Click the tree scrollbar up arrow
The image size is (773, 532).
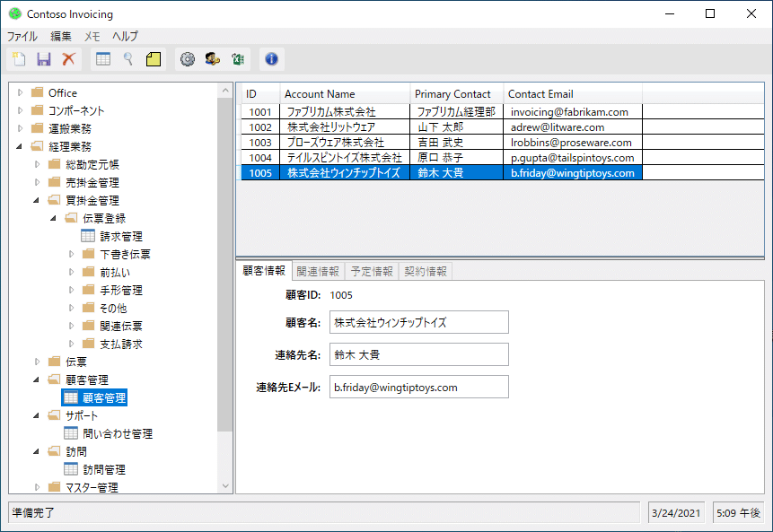225,91
